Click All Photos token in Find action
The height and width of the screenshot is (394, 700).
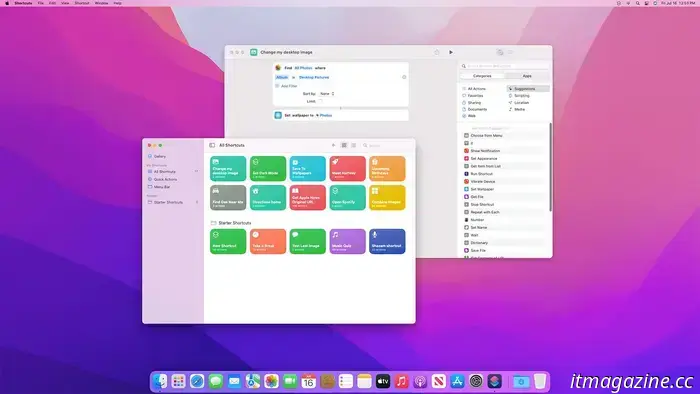click(303, 68)
